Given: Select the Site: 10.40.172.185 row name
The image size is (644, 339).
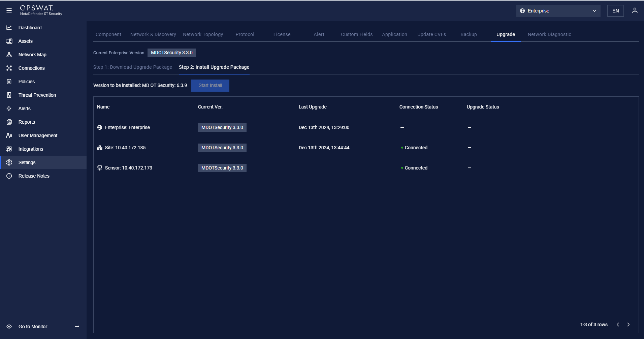Looking at the screenshot, I should (125, 148).
